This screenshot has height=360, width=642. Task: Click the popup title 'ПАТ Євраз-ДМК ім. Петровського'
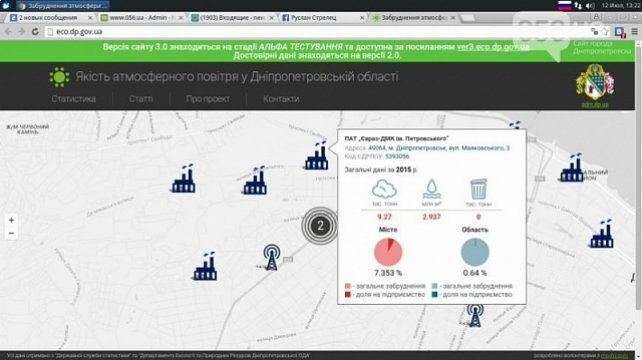[396, 138]
